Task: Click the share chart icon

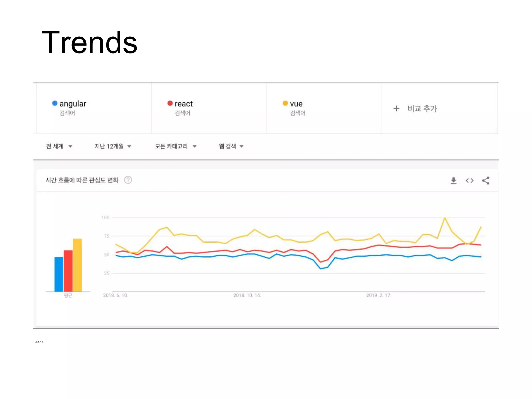Action: point(486,181)
